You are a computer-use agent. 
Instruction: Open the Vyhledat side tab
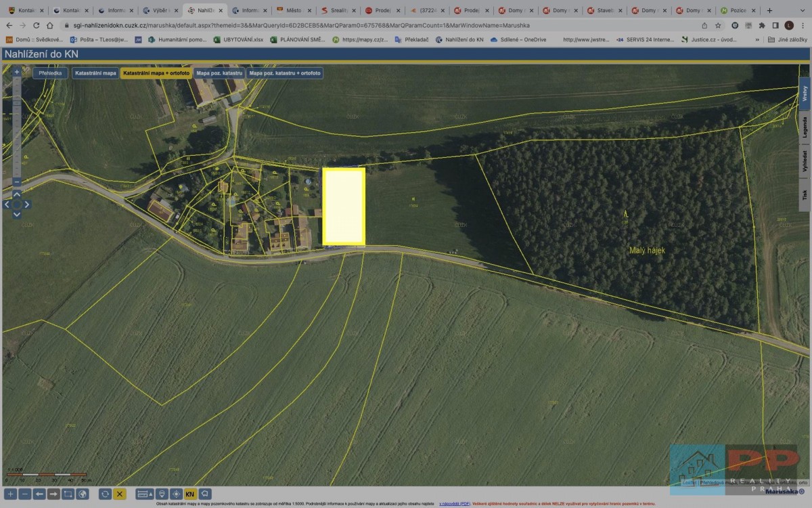[x=805, y=161]
